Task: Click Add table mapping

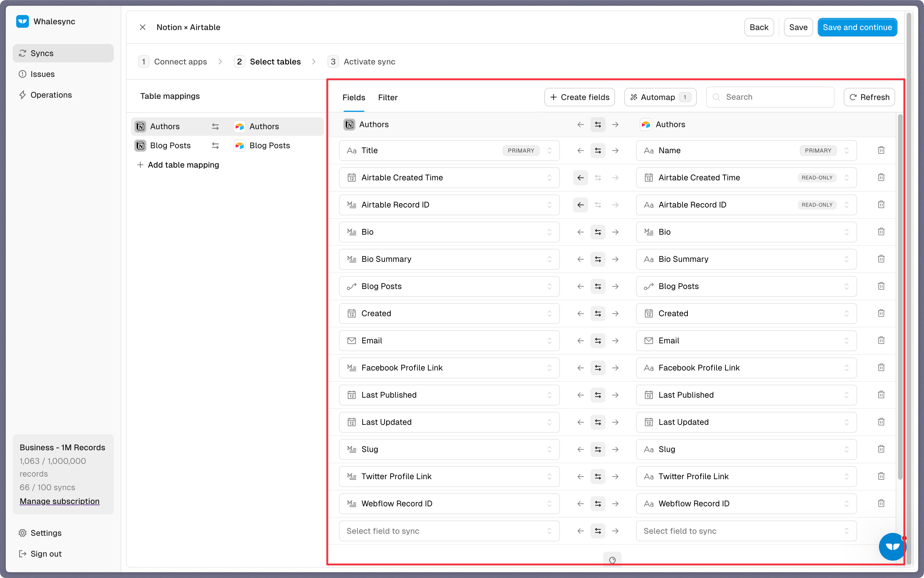Action: tap(178, 165)
